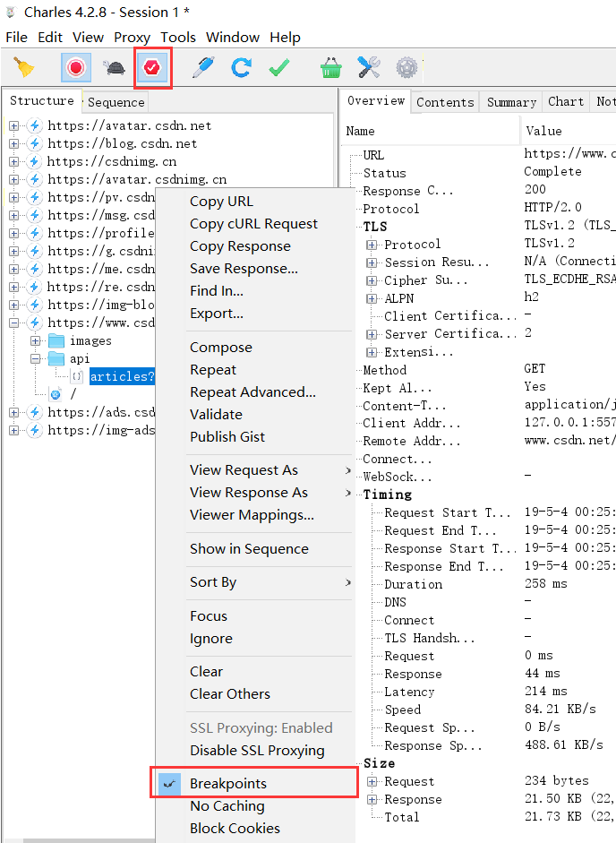The width and height of the screenshot is (616, 843).
Task: Open the Tools menu
Action: 178,37
